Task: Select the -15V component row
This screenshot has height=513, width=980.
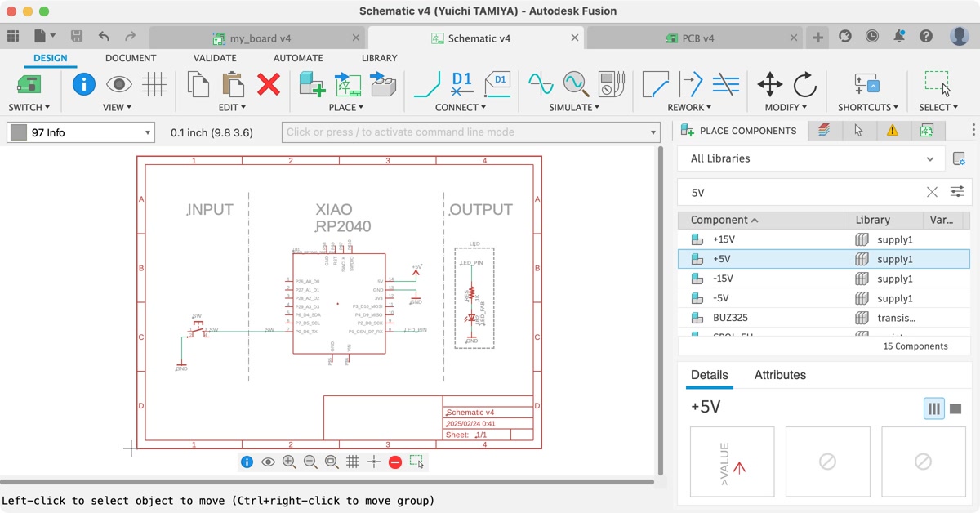Action: [x=824, y=279]
